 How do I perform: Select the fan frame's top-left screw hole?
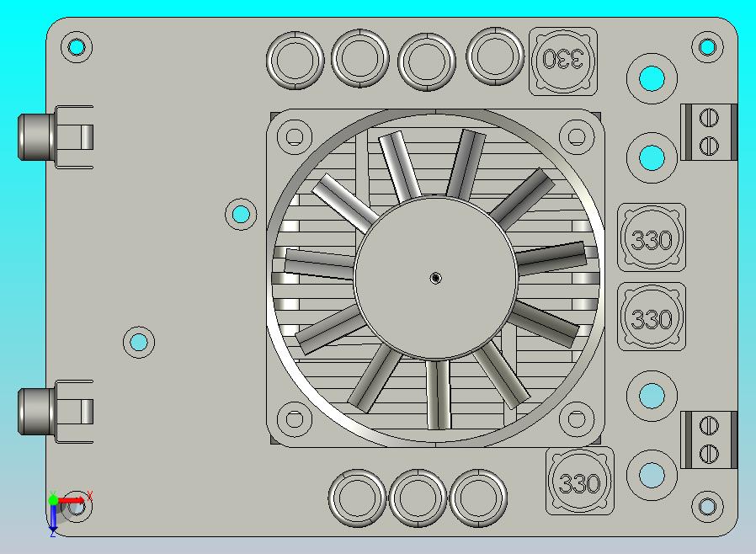point(295,137)
